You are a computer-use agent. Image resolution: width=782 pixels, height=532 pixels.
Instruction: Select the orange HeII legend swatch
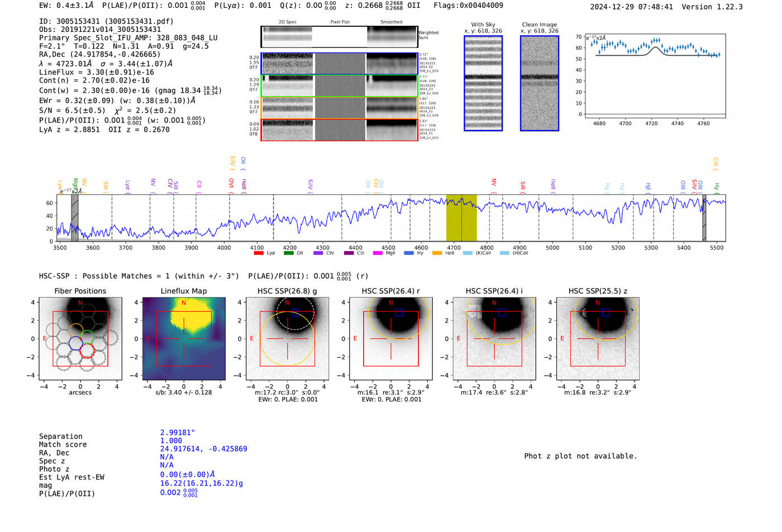pos(437,253)
